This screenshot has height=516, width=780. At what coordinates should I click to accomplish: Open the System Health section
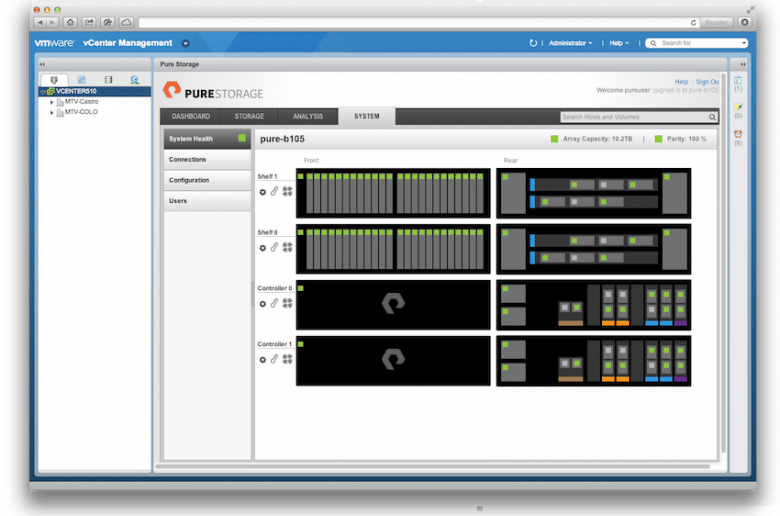(207, 139)
